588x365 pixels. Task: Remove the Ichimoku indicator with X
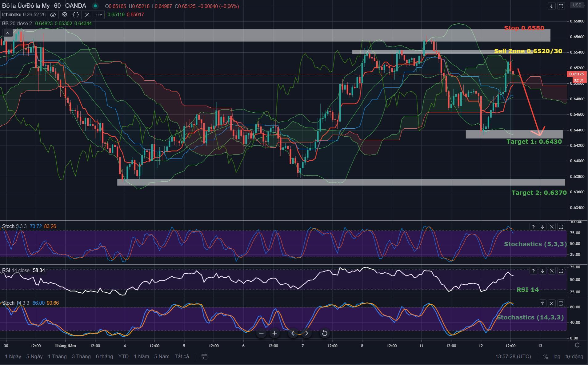87,14
